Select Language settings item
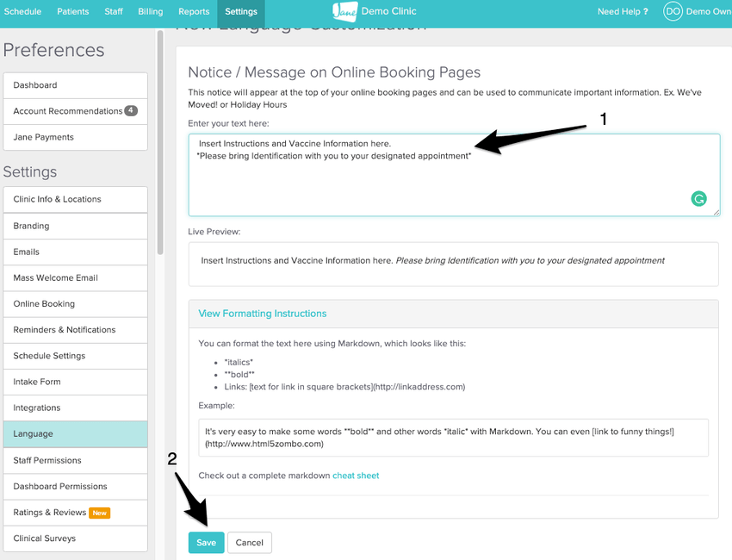The image size is (732, 560). pyautogui.click(x=75, y=434)
